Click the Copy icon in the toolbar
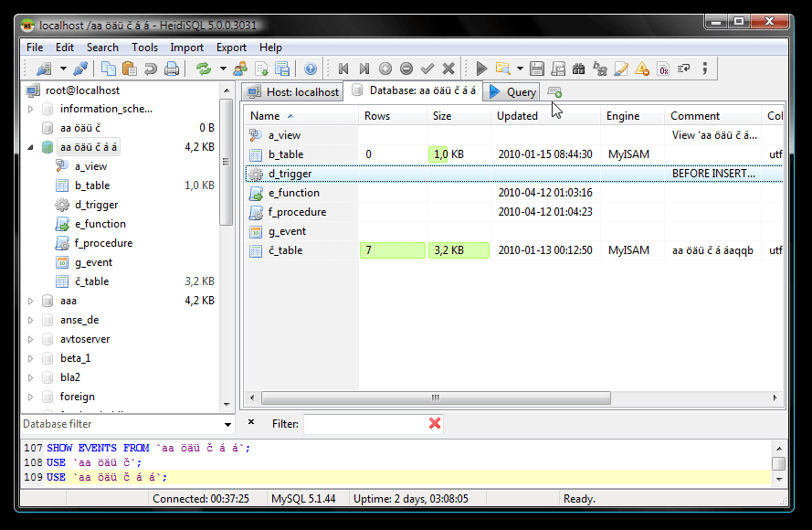The height and width of the screenshot is (530, 812). (x=108, y=69)
